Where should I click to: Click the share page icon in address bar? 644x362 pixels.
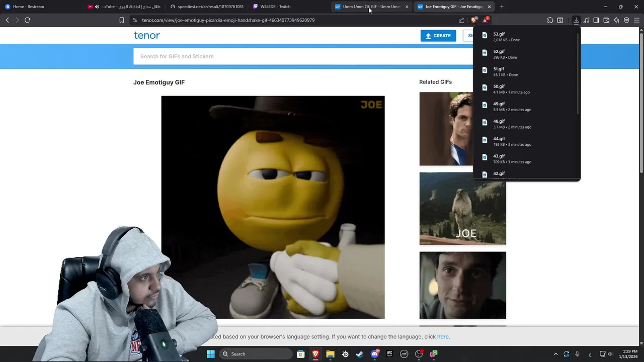461,20
